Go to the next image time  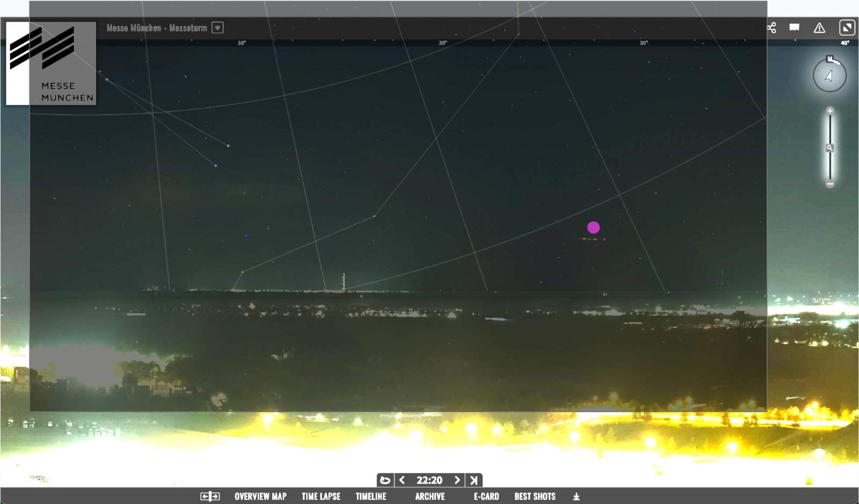coord(457,480)
